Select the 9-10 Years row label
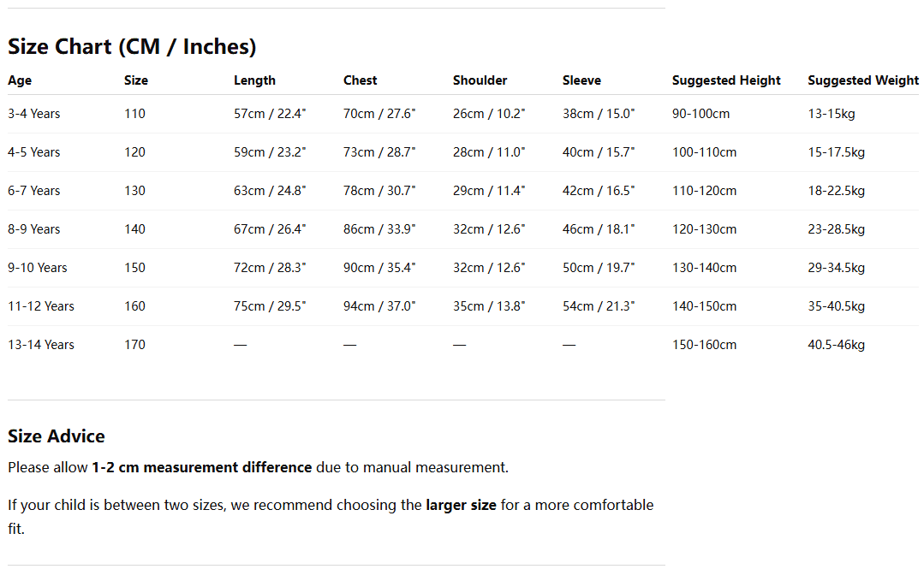The height and width of the screenshot is (575, 924). click(x=37, y=268)
